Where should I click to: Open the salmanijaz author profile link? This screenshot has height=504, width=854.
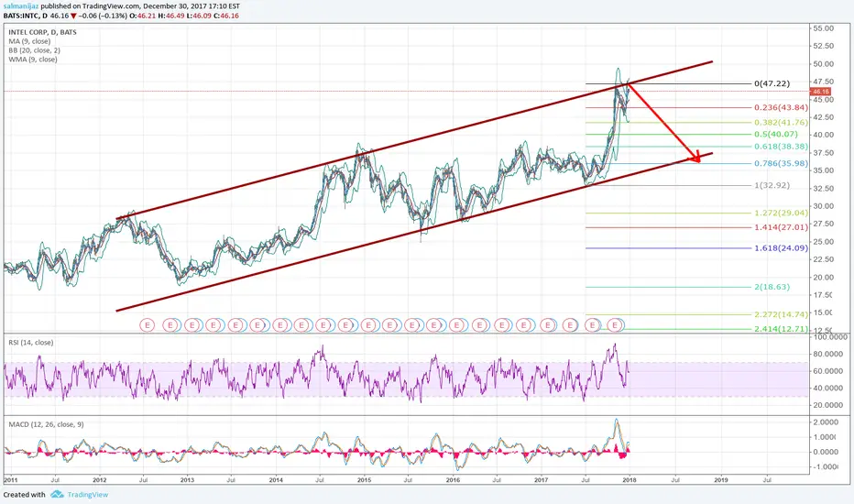coord(19,6)
